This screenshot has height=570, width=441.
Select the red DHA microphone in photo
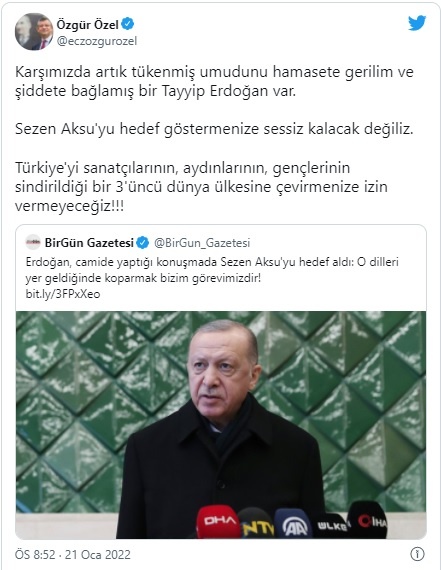click(x=219, y=521)
